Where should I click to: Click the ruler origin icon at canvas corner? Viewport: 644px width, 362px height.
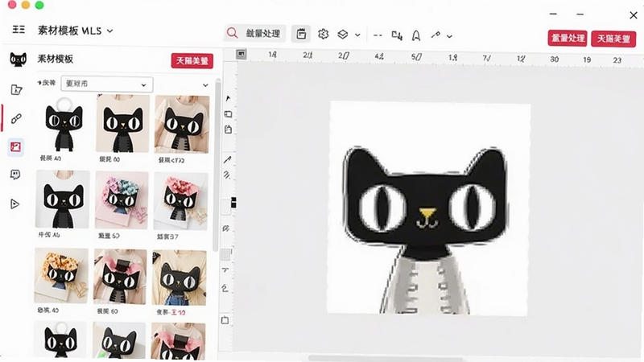(241, 54)
